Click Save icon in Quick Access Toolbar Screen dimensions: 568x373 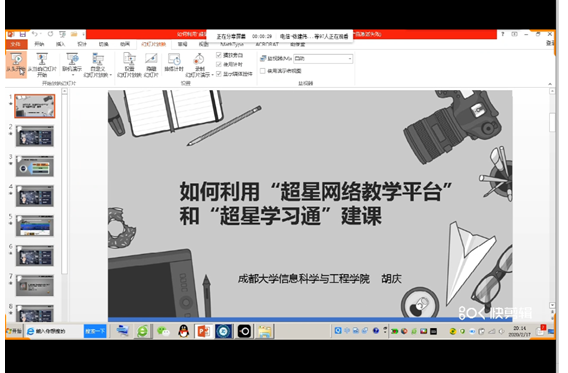click(x=23, y=34)
